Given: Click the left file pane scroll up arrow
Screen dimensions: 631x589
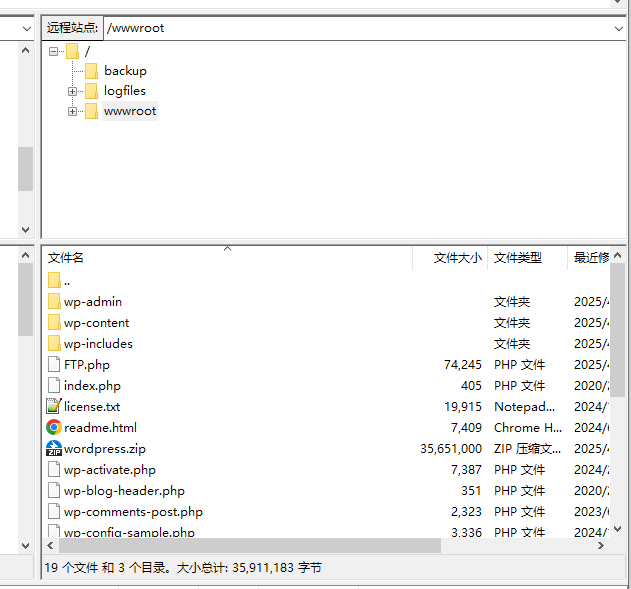Looking at the screenshot, I should pyautogui.click(x=25, y=255).
